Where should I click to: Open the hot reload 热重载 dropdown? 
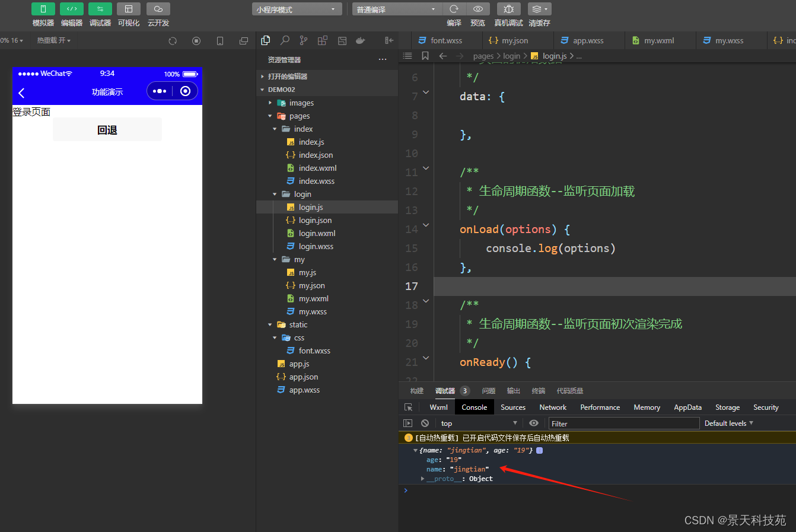click(x=54, y=40)
